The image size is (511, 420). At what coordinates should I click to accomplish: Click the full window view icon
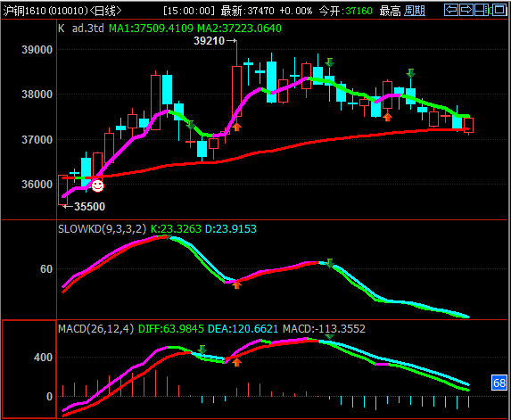tap(499, 10)
